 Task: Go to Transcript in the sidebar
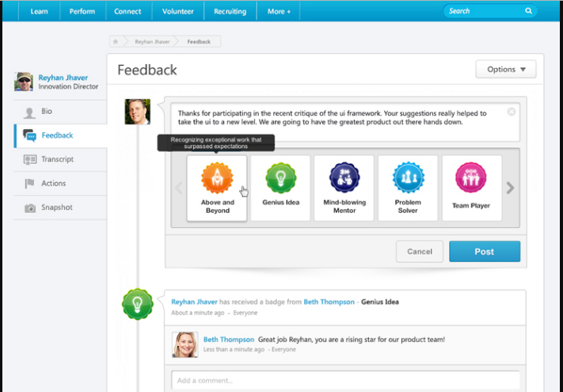point(57,159)
